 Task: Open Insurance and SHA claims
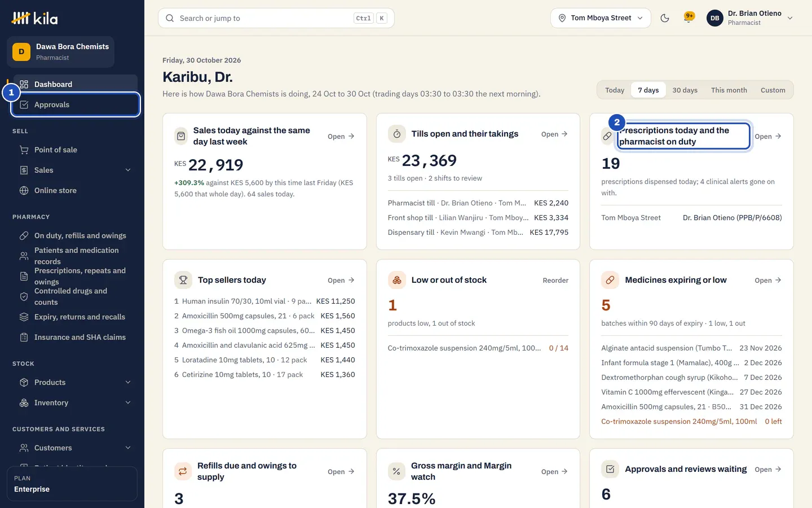(76, 338)
